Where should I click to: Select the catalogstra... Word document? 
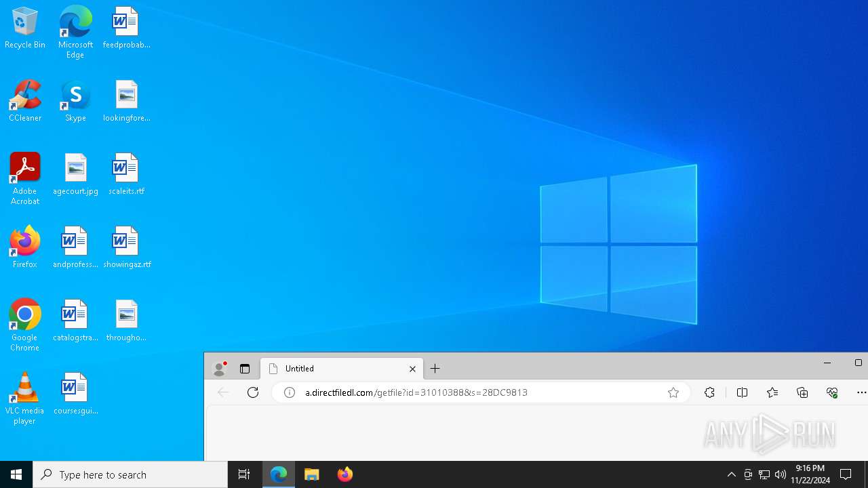(x=75, y=321)
